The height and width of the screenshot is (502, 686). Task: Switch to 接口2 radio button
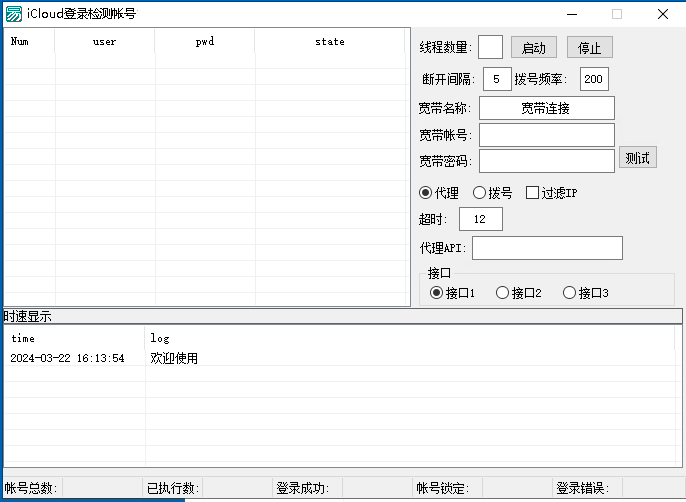click(x=502, y=293)
